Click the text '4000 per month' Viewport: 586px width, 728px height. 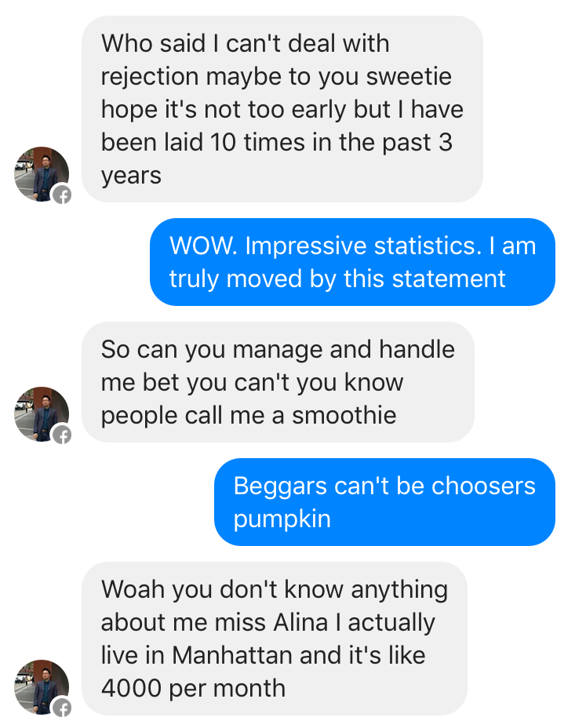click(x=193, y=688)
